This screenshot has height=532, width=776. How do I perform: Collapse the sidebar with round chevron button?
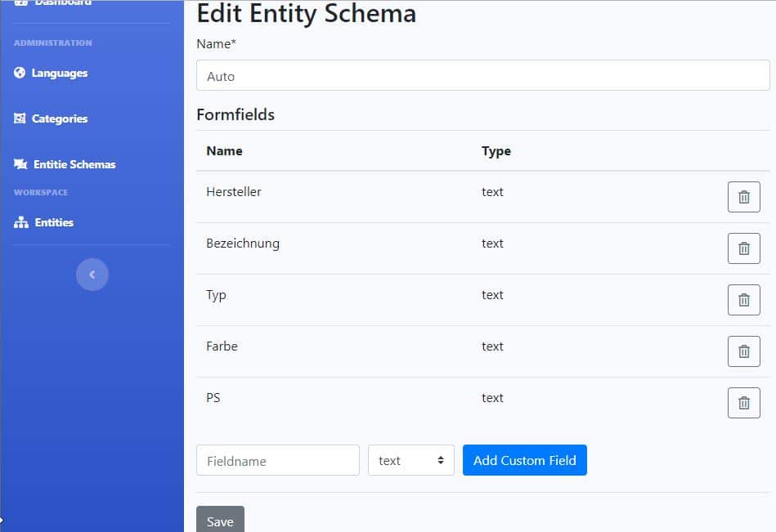click(92, 275)
